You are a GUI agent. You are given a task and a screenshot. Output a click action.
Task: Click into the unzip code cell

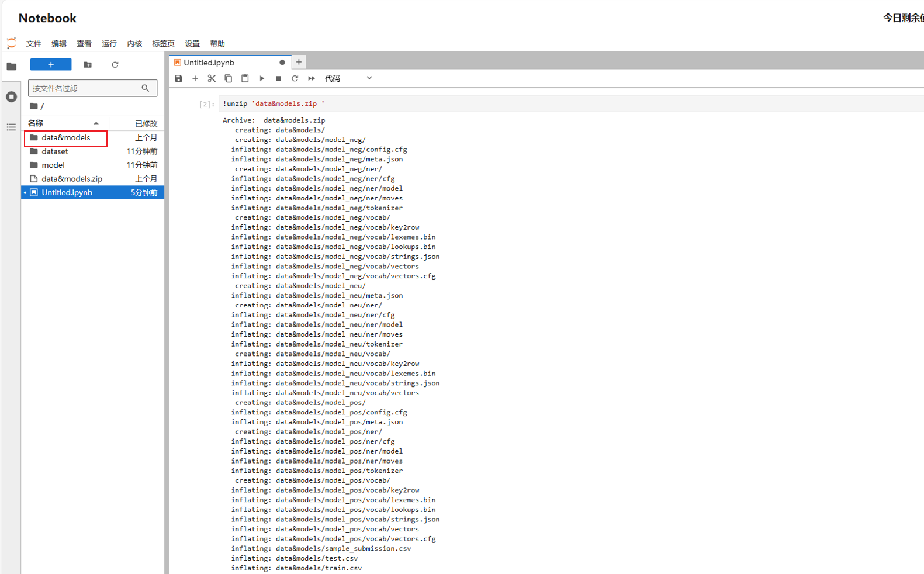tap(571, 103)
